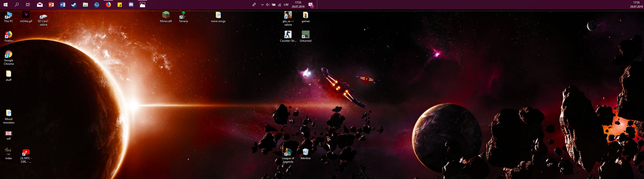644x179 pixels.
Task: Open PowerPoint from the taskbar
Action: point(51,4)
